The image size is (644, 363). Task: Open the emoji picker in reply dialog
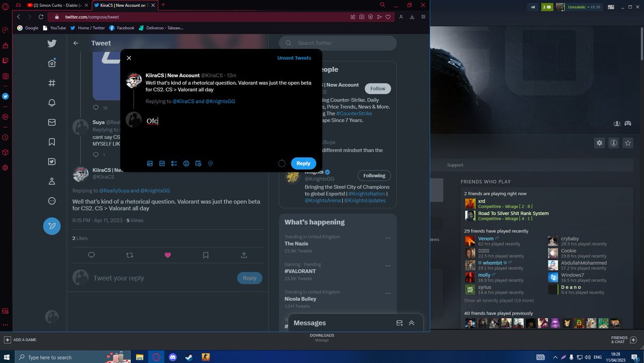pos(186,163)
